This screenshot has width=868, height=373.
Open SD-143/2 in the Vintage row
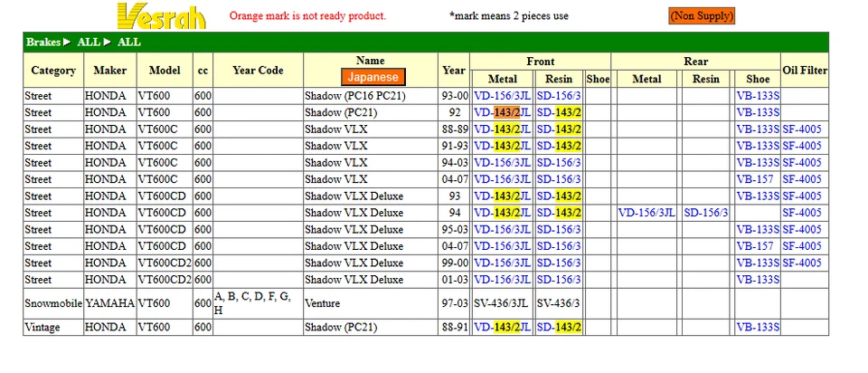[559, 328]
